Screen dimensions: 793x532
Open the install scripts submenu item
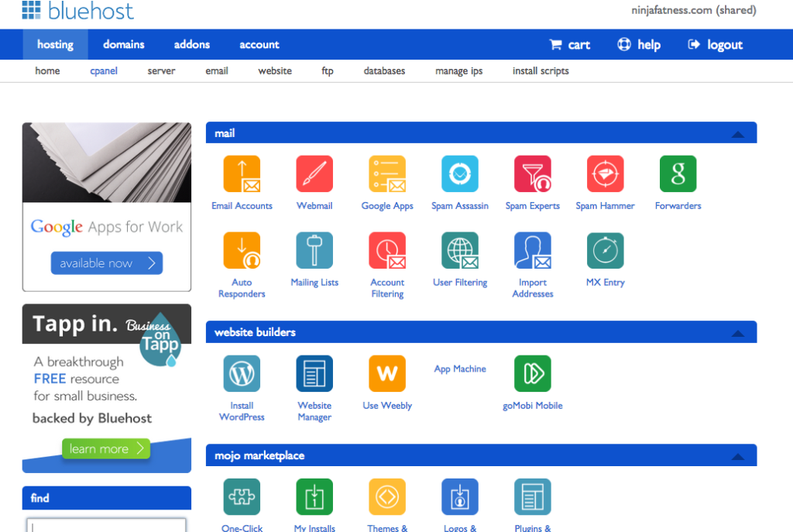click(x=541, y=70)
